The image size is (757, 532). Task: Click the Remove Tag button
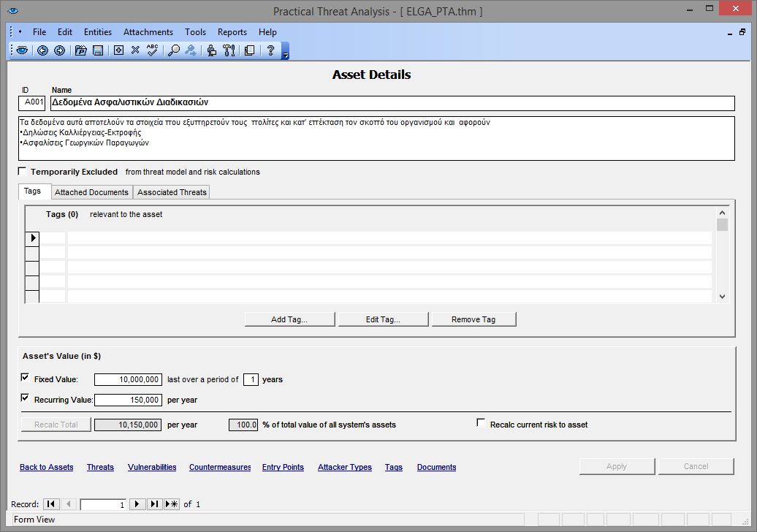(x=473, y=319)
